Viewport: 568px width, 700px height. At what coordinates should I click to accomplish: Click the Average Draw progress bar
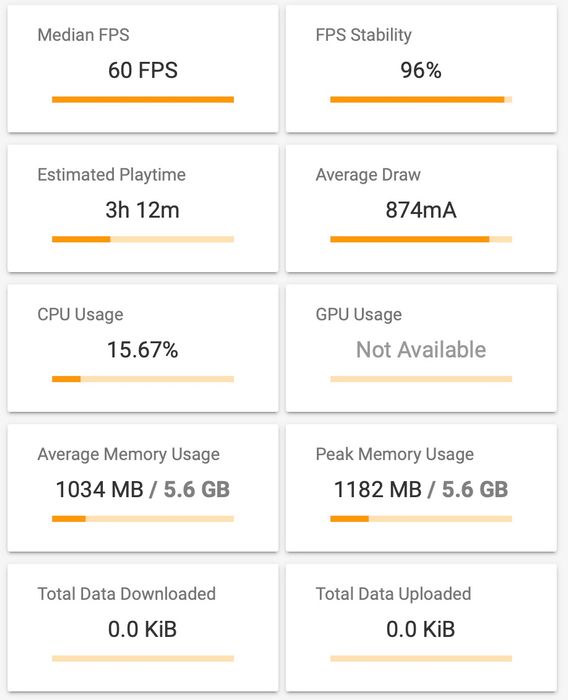pos(421,239)
